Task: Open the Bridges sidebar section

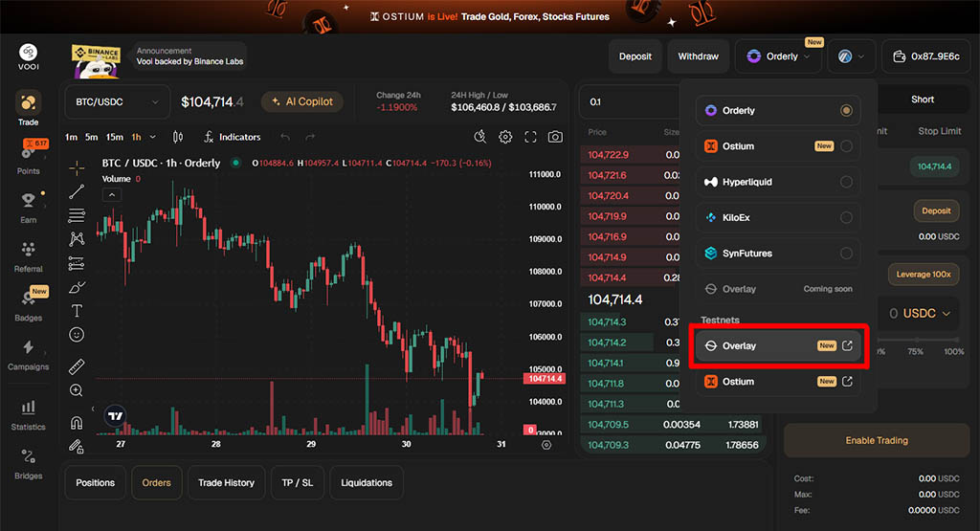Action: pyautogui.click(x=28, y=463)
